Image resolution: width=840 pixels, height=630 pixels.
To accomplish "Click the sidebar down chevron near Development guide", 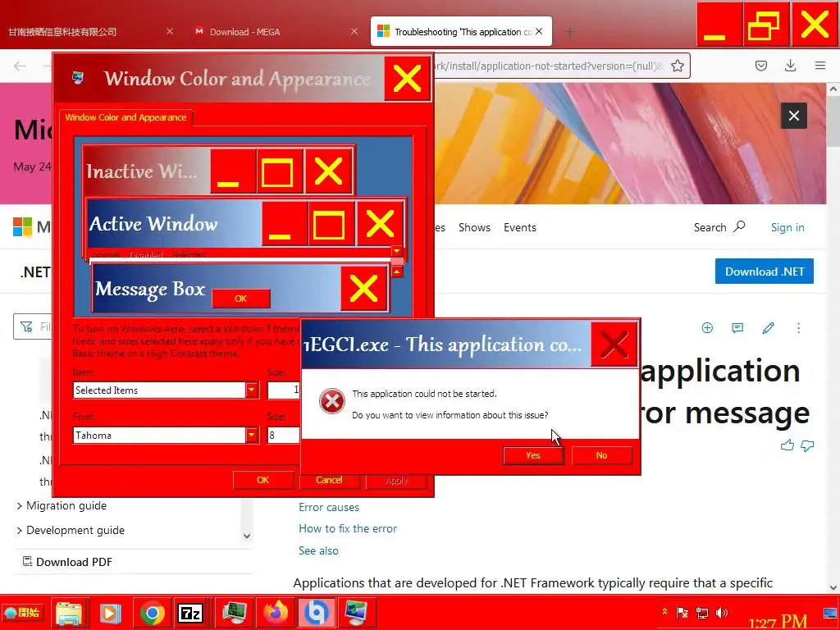I will (247, 536).
